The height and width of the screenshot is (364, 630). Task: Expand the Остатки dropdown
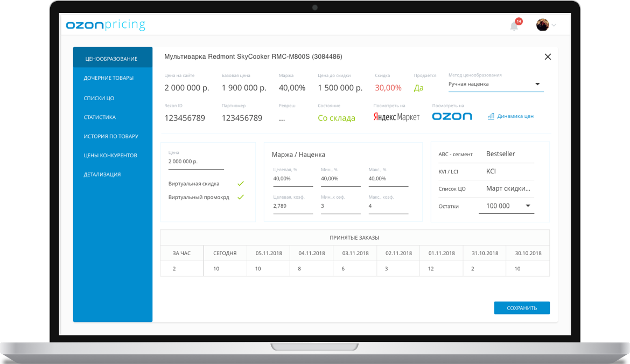(506, 206)
